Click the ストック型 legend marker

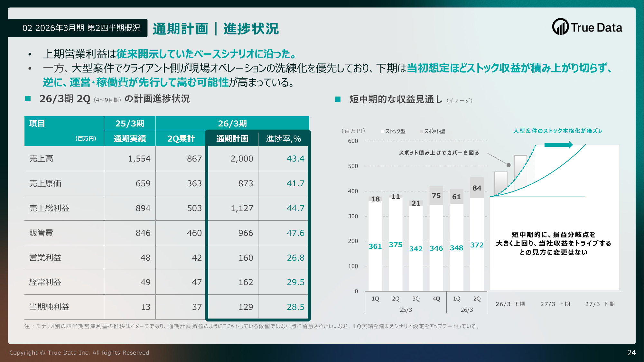click(383, 131)
